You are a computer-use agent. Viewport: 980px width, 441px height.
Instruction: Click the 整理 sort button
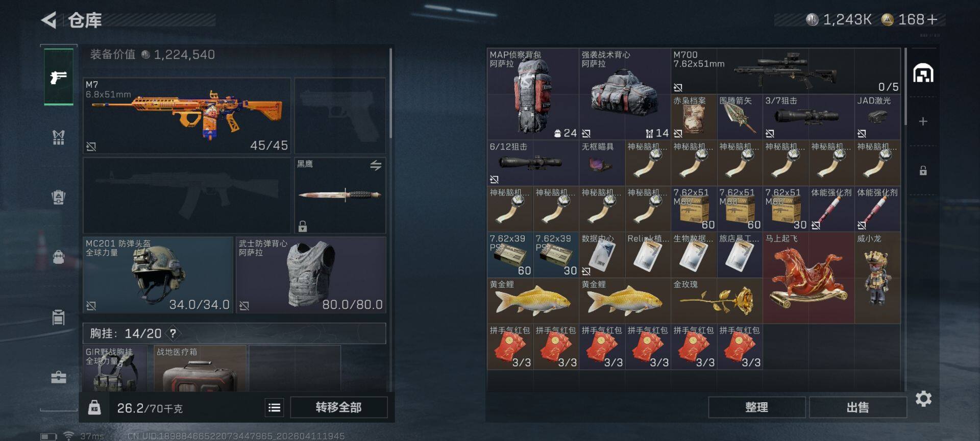756,407
